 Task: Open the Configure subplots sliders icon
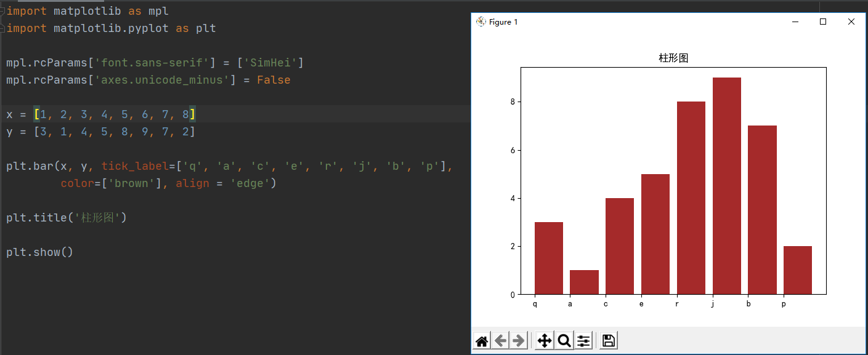[x=583, y=340]
